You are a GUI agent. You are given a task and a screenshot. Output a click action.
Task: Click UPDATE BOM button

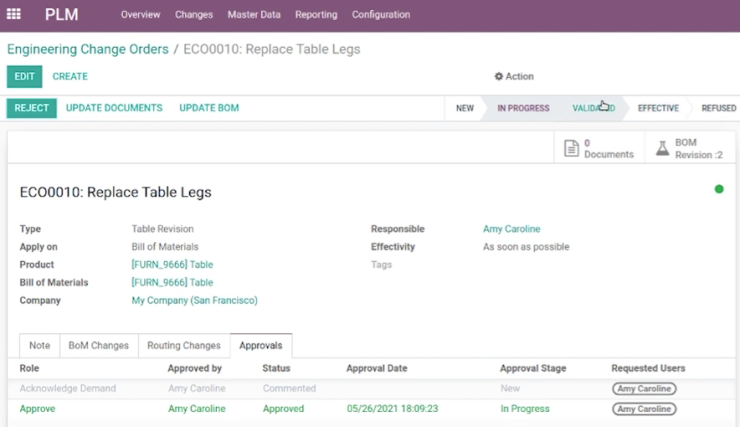[209, 108]
